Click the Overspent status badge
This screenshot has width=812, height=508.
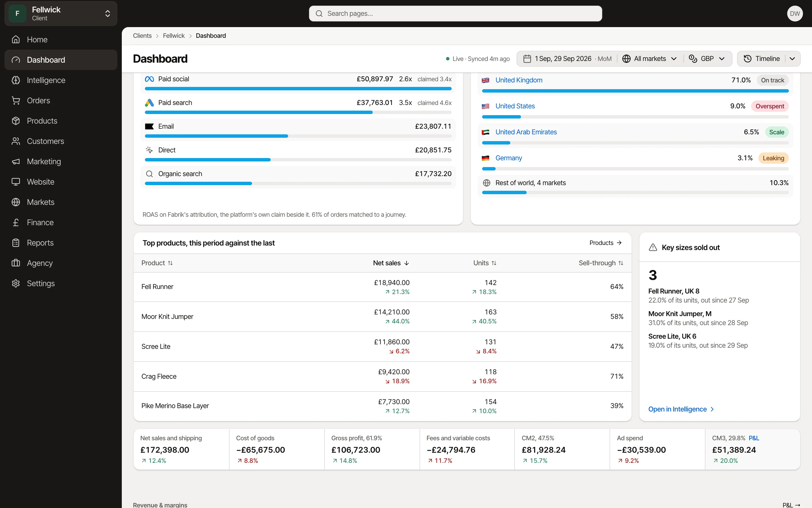point(770,106)
